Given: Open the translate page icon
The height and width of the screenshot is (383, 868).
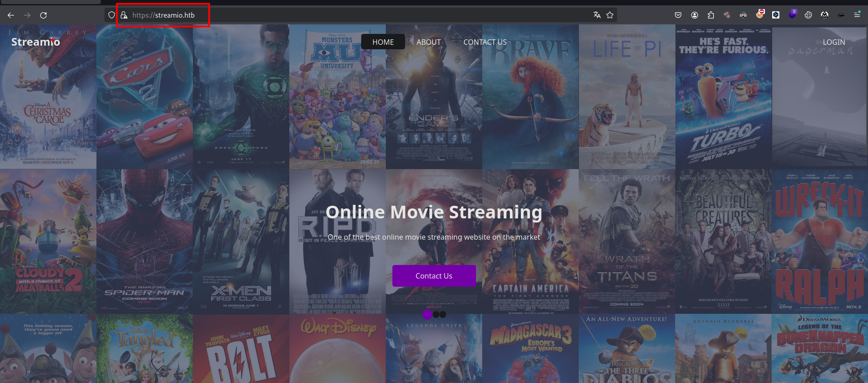Looking at the screenshot, I should coord(597,15).
